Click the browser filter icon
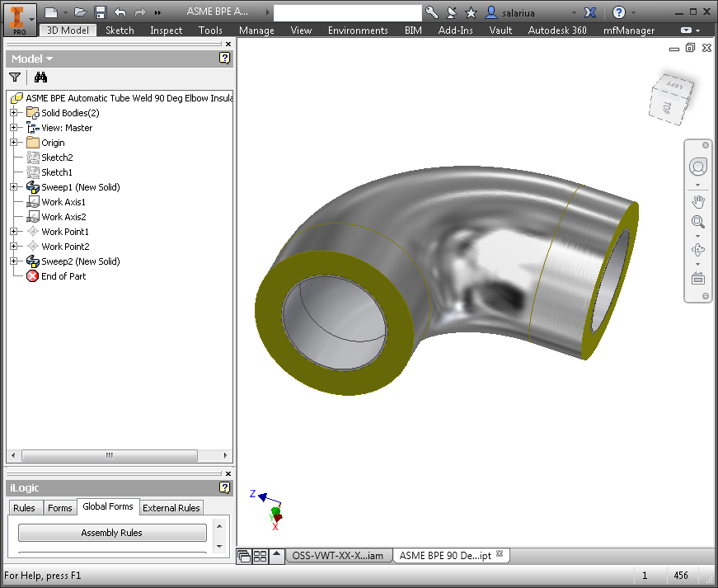Screen dimensions: 718x588 click(x=14, y=77)
